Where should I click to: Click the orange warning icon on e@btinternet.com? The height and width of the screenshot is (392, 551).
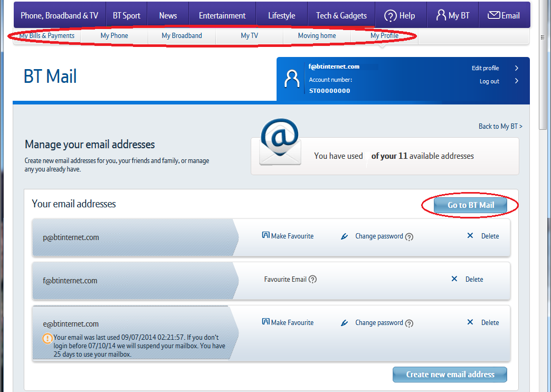(x=47, y=338)
